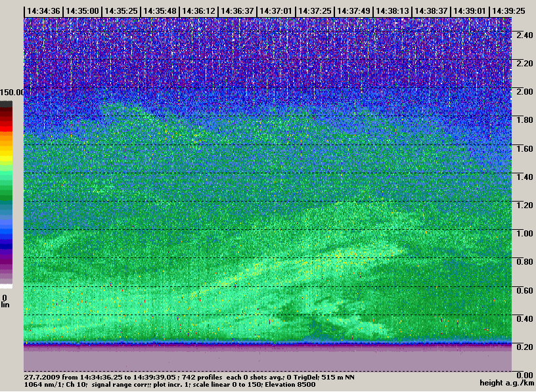Click the '515 m NN' footer text
The image size is (536, 392).
pyautogui.click(x=338, y=378)
